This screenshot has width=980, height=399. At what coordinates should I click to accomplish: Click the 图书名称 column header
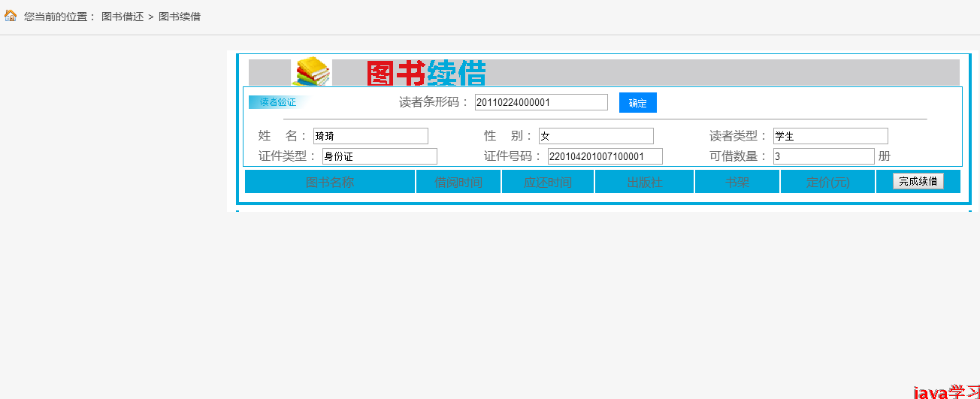coord(330,182)
